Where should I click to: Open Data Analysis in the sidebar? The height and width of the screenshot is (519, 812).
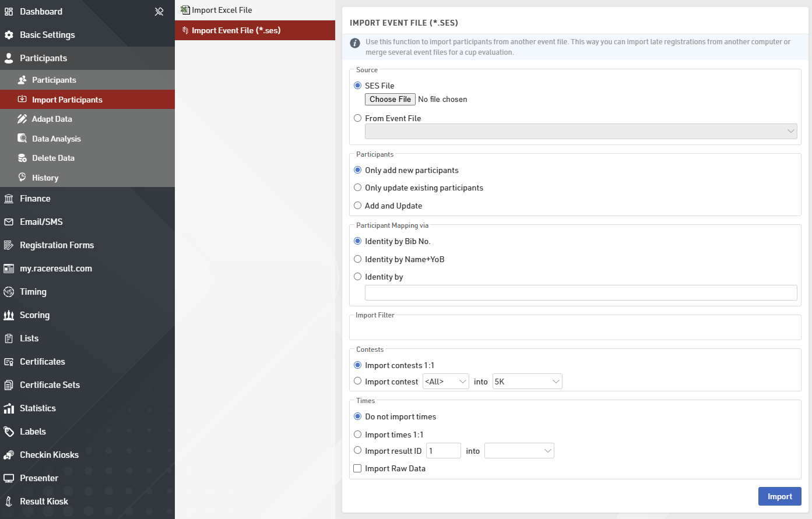[57, 139]
